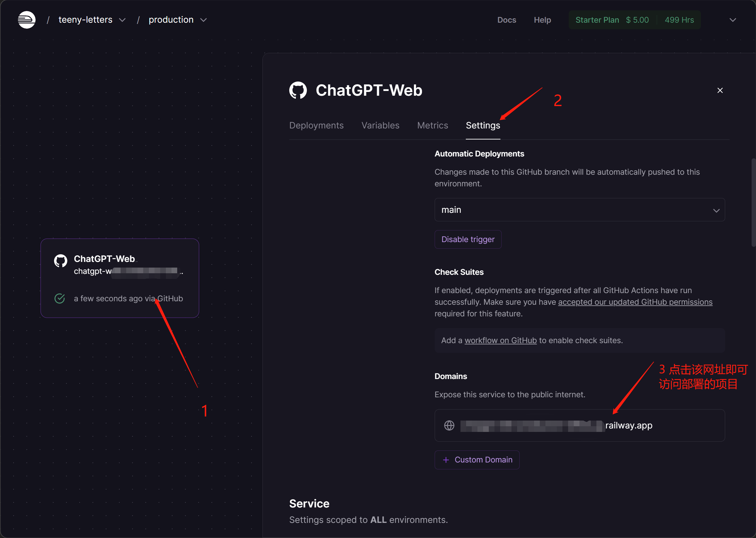
Task: Click the Check Suites heading
Action: (459, 272)
